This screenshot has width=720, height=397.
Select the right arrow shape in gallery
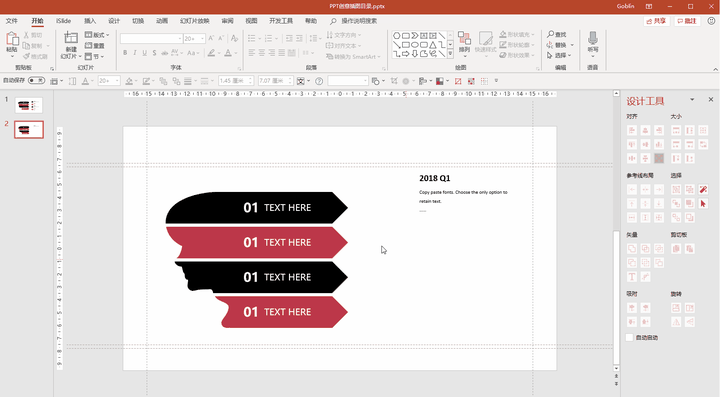[406, 54]
